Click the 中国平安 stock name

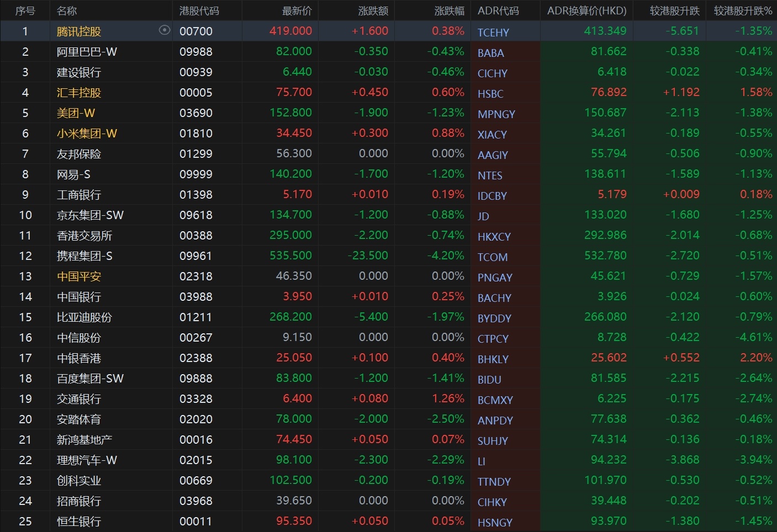coord(79,276)
